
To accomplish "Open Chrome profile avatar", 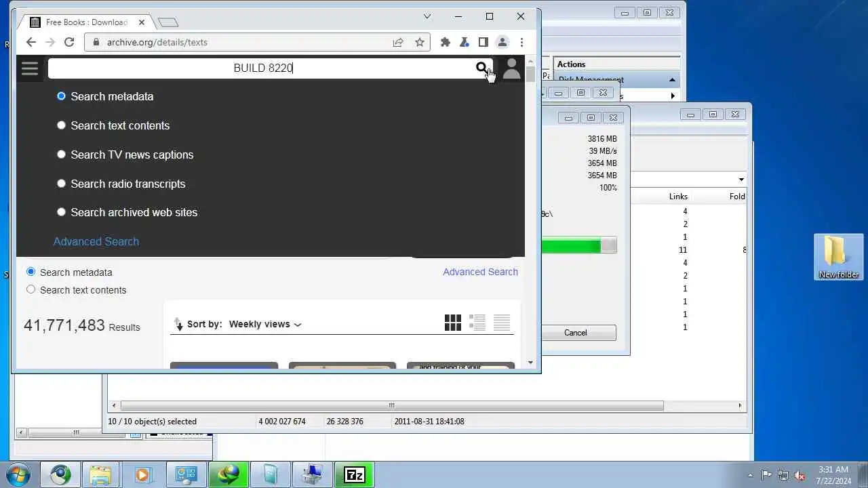I will coord(502,42).
